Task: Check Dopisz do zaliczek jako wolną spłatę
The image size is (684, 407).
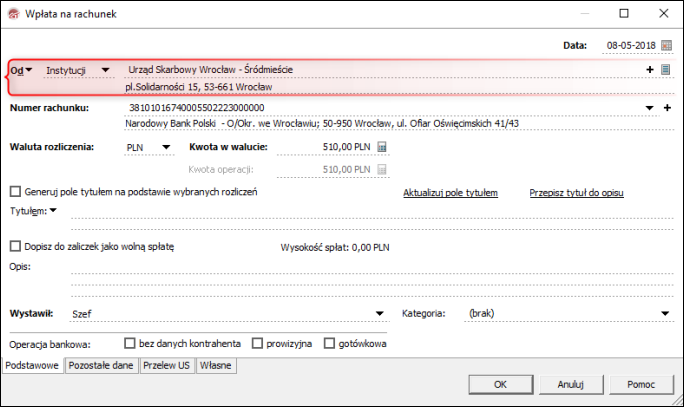Action: pyautogui.click(x=15, y=245)
